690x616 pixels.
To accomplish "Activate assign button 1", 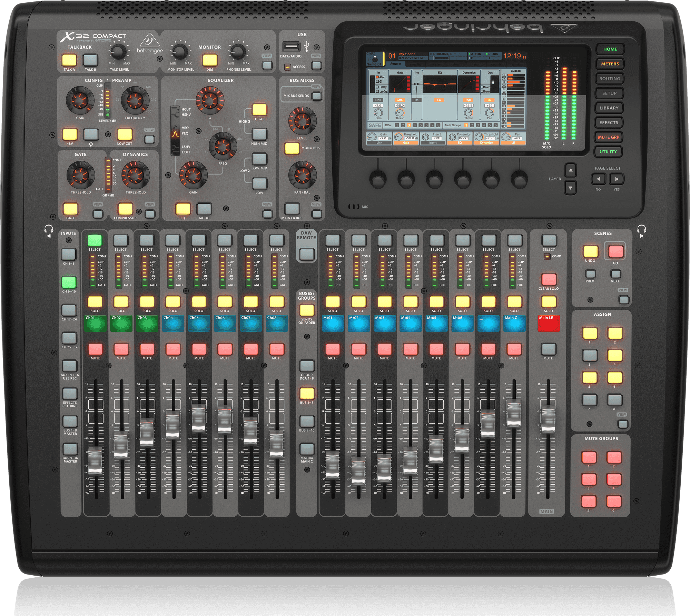I will (x=590, y=333).
